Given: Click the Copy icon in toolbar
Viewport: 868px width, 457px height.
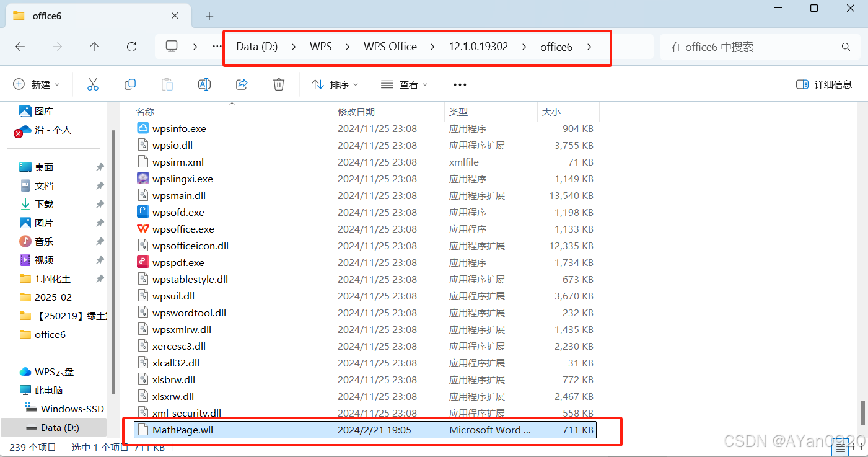Looking at the screenshot, I should (130, 84).
